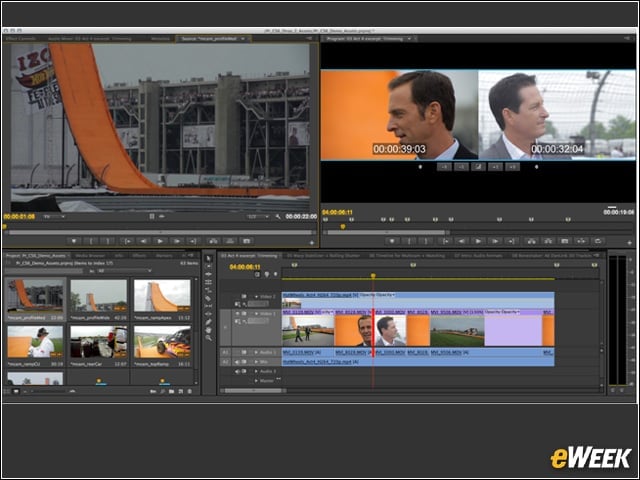Open Source monitor playback resolution dropdown
The image size is (640, 480).
click(x=258, y=217)
